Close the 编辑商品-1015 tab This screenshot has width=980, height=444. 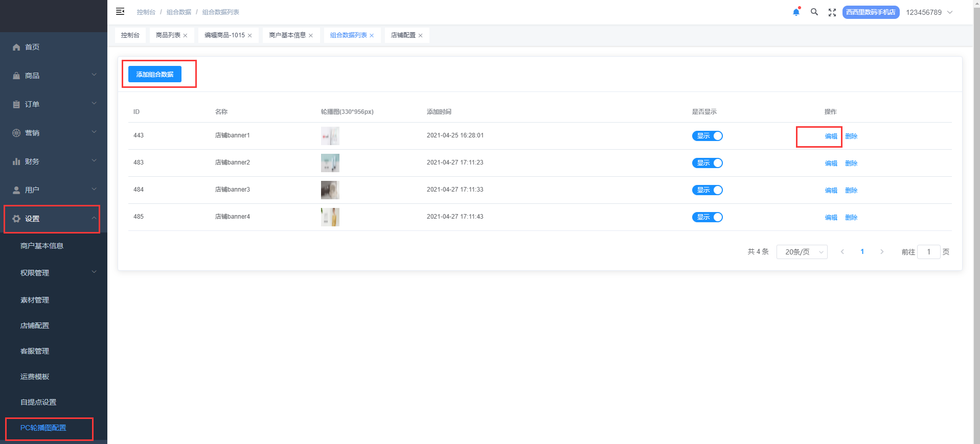point(250,36)
